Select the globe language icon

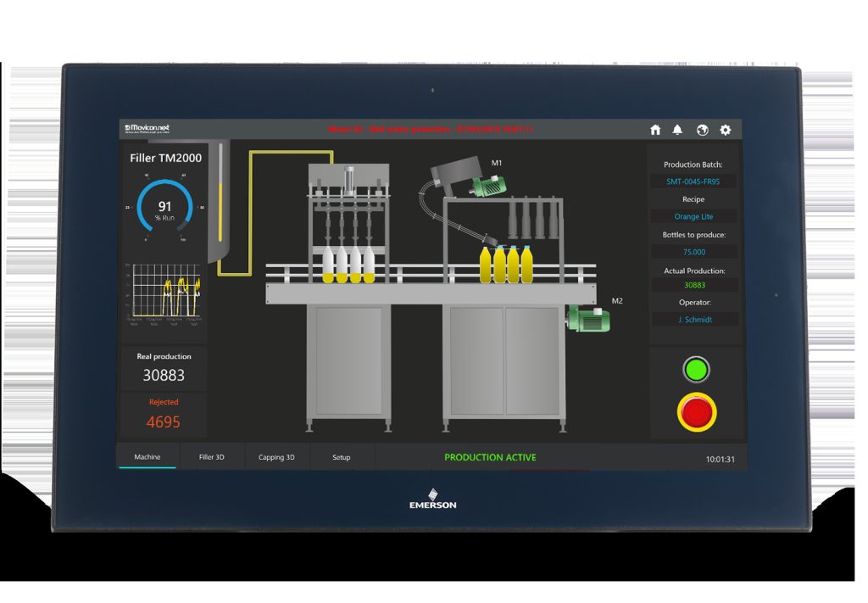(702, 130)
